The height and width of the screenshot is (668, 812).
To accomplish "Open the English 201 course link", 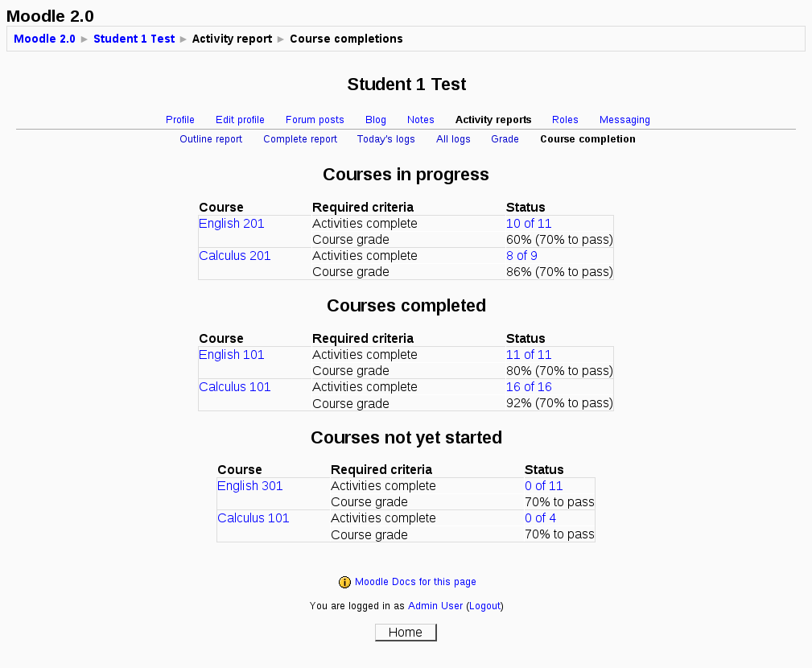I will point(232,224).
